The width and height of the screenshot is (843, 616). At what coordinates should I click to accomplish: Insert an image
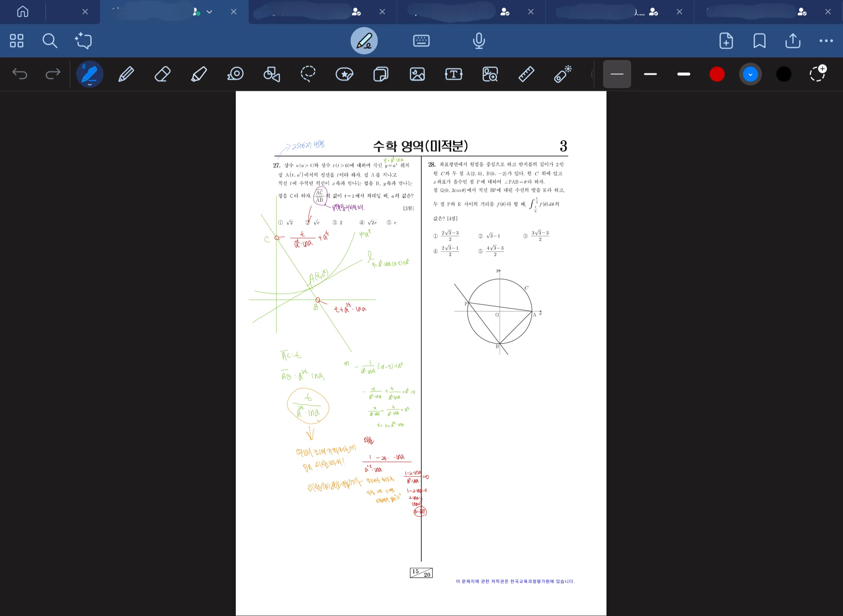(x=417, y=74)
